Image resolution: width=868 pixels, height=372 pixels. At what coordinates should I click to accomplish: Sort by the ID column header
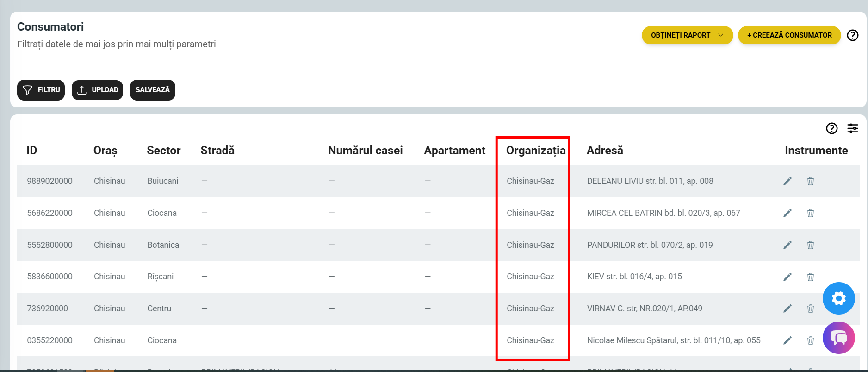[31, 151]
